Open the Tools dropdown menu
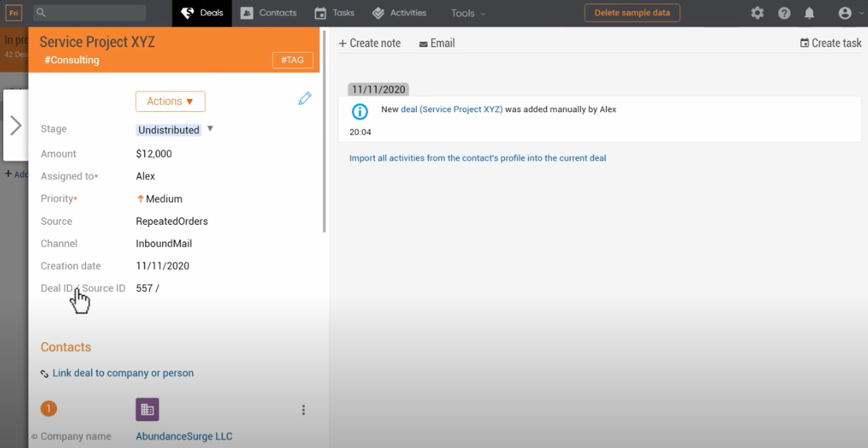Screen dimensions: 868x448 [466, 12]
